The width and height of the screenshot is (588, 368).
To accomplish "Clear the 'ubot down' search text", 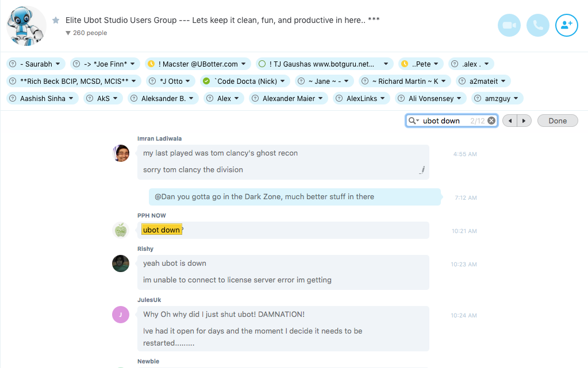I will 491,121.
